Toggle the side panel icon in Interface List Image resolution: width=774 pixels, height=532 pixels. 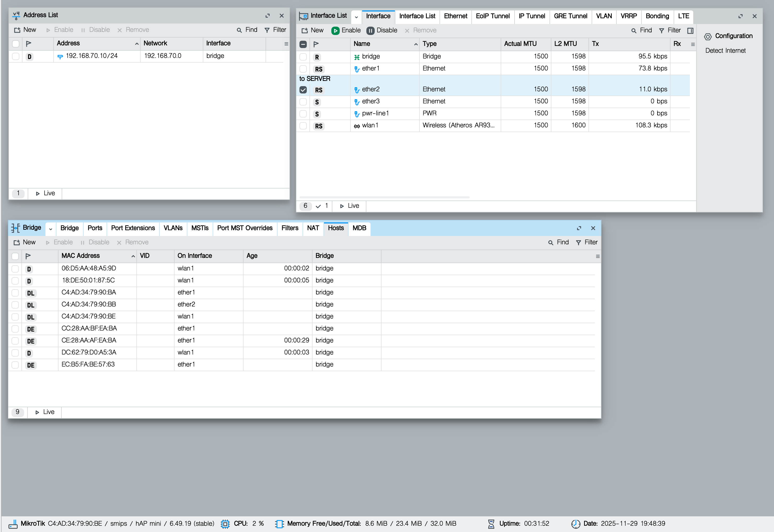coord(690,31)
